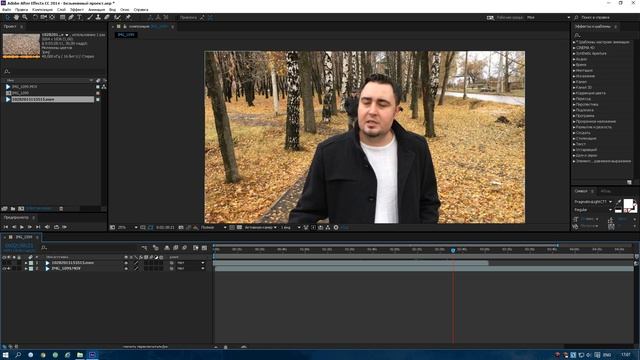Select the Roto Brush tool

[117, 18]
